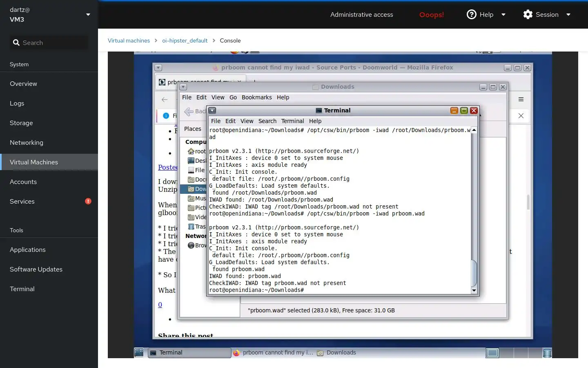
Task: Open Terminal window File menu
Action: click(216, 121)
